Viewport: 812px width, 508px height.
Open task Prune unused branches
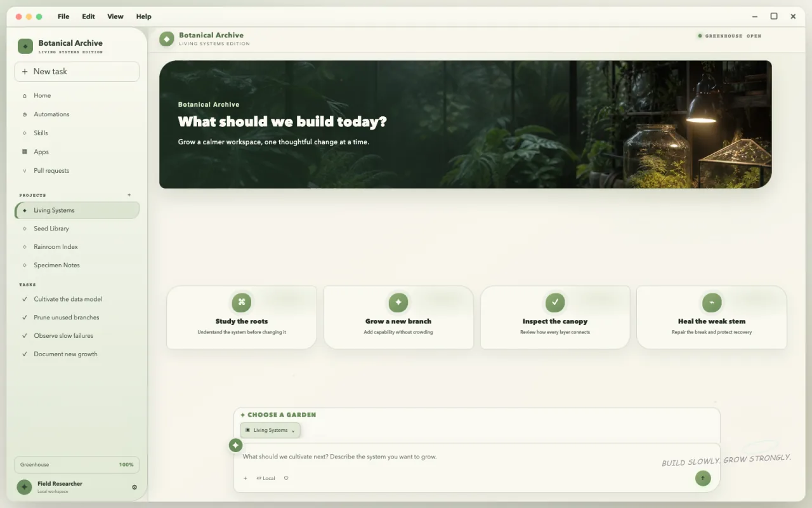(x=77, y=317)
